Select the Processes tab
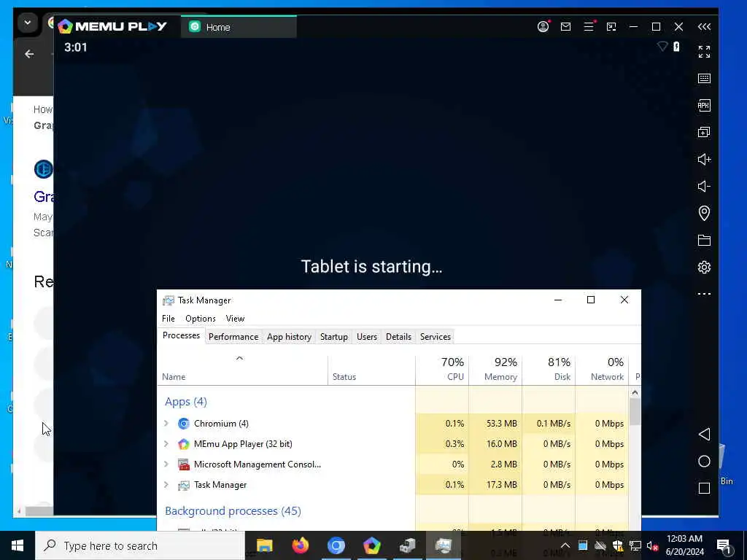Image resolution: width=747 pixels, height=560 pixels. (181, 335)
